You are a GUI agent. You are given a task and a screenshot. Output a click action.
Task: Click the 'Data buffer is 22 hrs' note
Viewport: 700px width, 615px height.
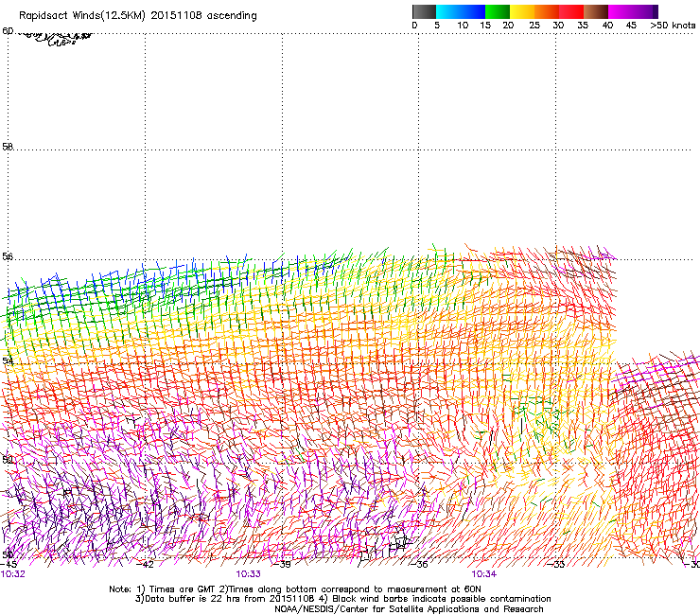(342, 599)
